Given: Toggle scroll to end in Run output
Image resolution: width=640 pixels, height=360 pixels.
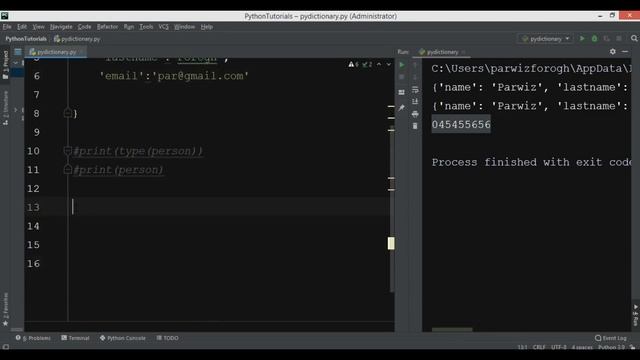Looking at the screenshot, I should 415,101.
